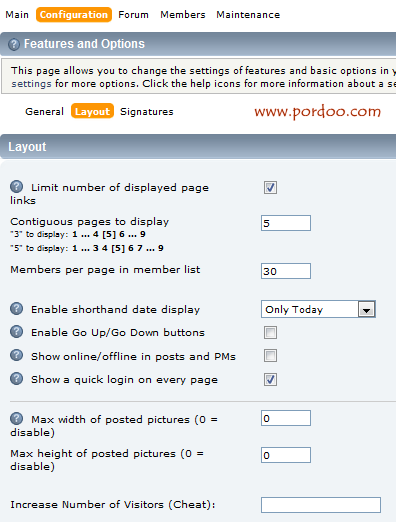Open the shorthand date display dropdown
396x522 pixels.
pos(318,309)
